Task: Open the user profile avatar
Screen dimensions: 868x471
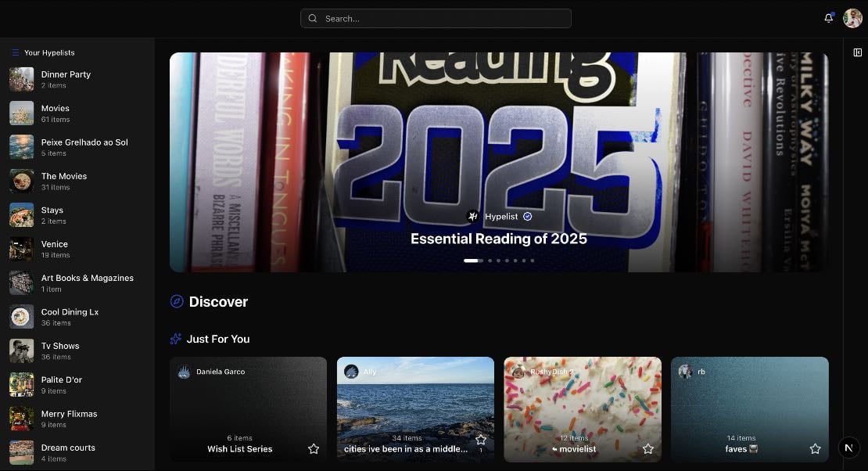Action: click(x=852, y=18)
